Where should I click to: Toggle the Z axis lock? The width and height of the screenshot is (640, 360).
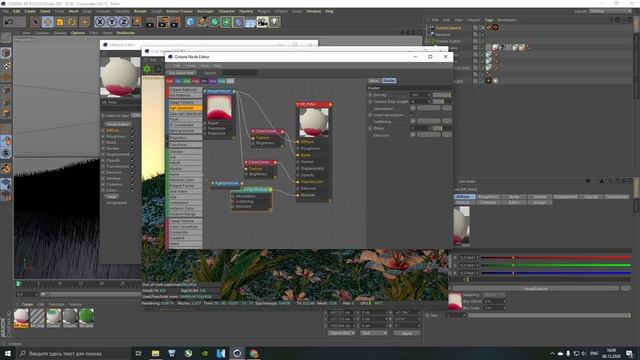124,22
